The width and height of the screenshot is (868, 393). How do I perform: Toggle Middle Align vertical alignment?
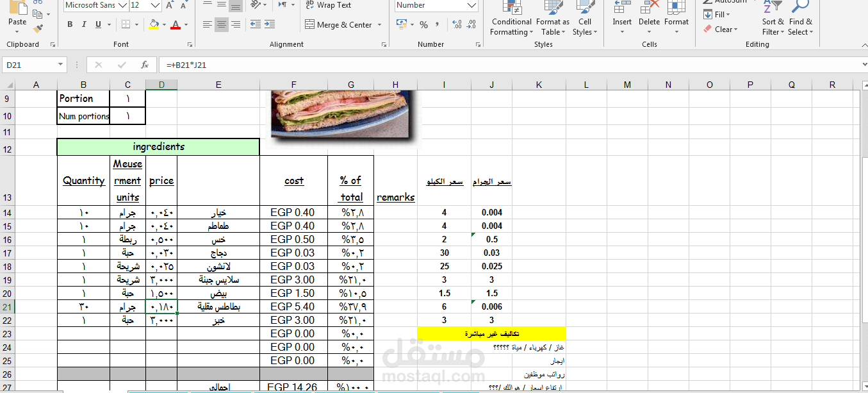(222, 5)
